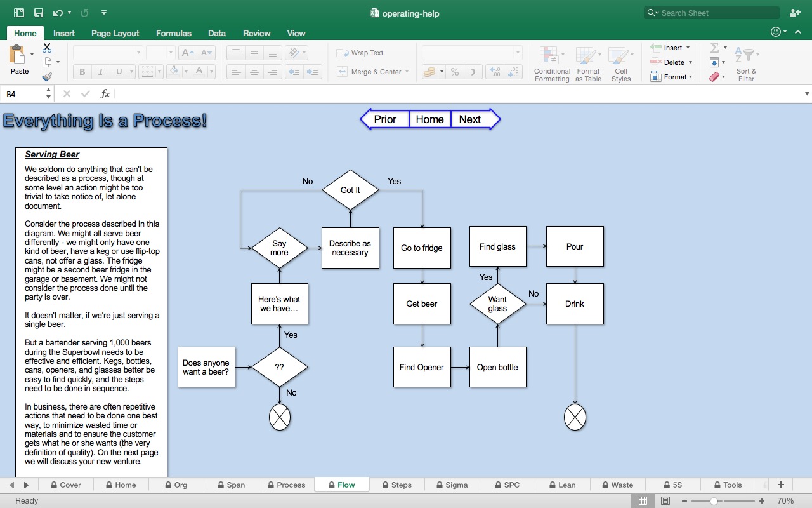
Task: Open the Formulas ribbon tab
Action: pyautogui.click(x=174, y=33)
